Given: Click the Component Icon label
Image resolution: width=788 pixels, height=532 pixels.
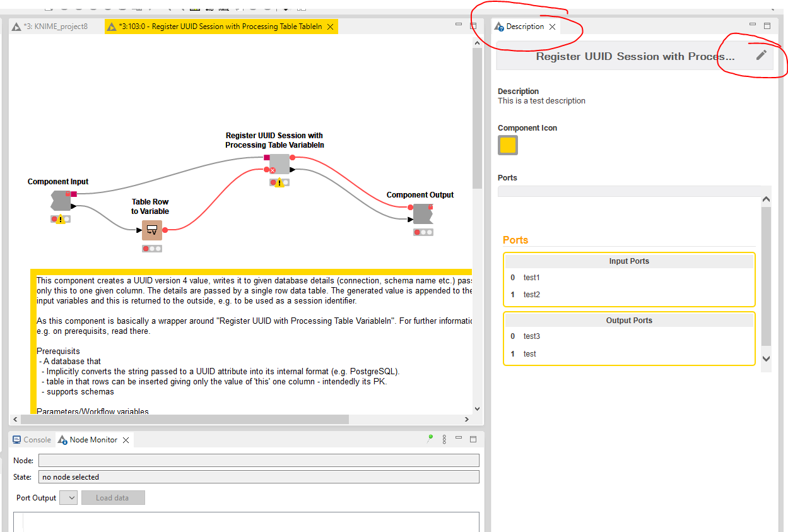Looking at the screenshot, I should (x=527, y=128).
